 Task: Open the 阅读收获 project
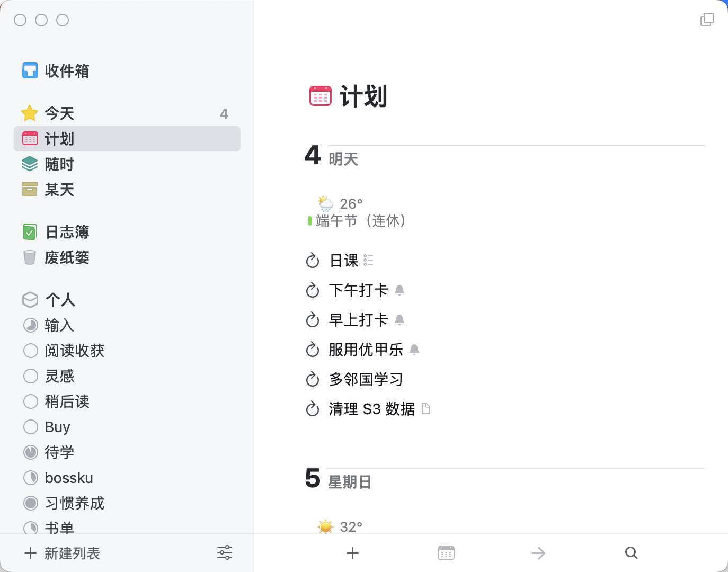74,351
